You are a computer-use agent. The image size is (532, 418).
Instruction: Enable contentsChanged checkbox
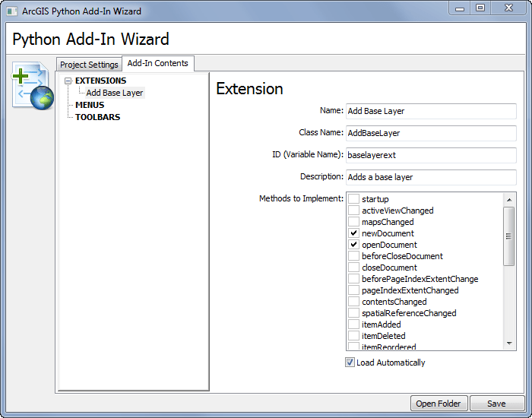353,302
